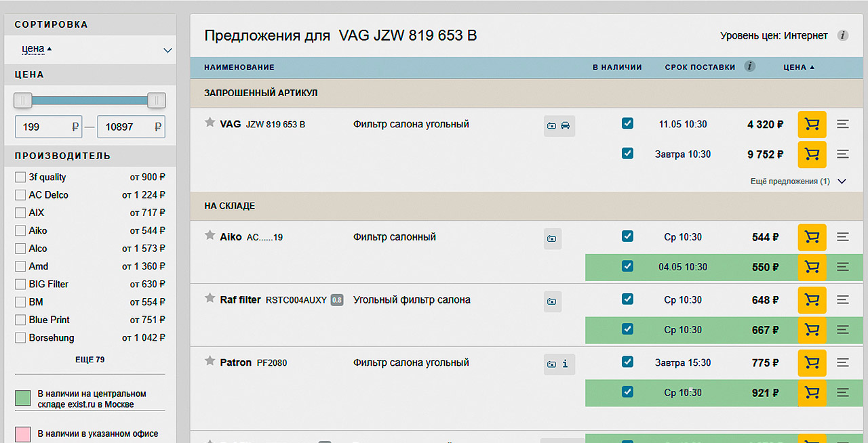Click the right price slider handle
868x443 pixels.
(x=157, y=100)
